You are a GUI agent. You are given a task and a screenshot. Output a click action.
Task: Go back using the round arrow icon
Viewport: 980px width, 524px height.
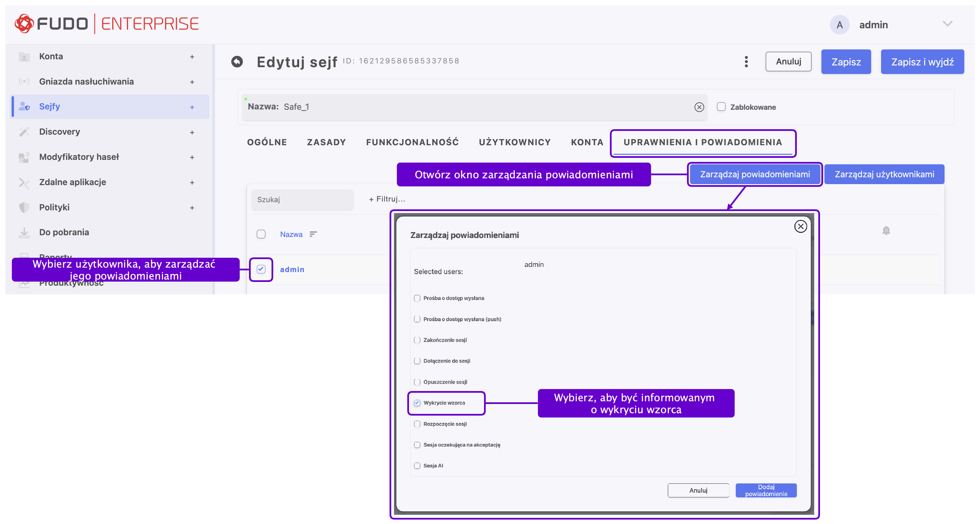pyautogui.click(x=237, y=62)
